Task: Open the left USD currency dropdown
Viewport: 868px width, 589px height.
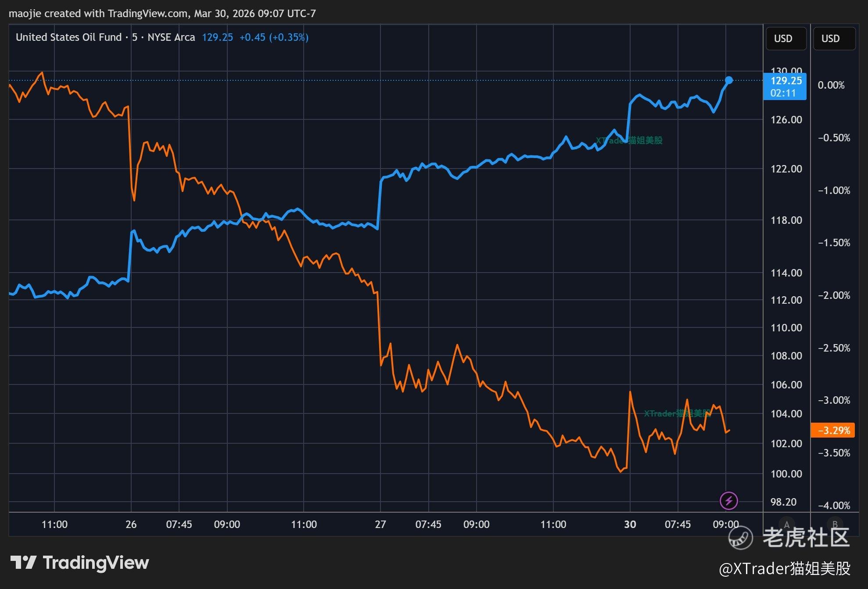Action: point(786,39)
